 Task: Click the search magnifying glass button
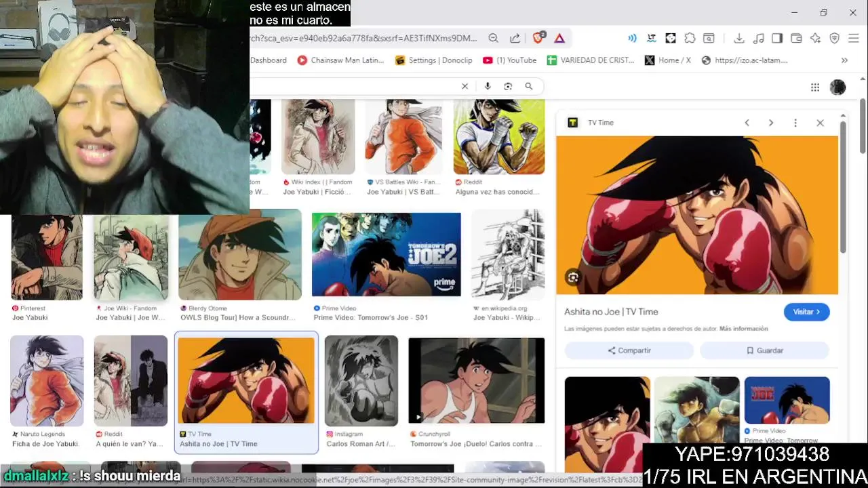528,86
